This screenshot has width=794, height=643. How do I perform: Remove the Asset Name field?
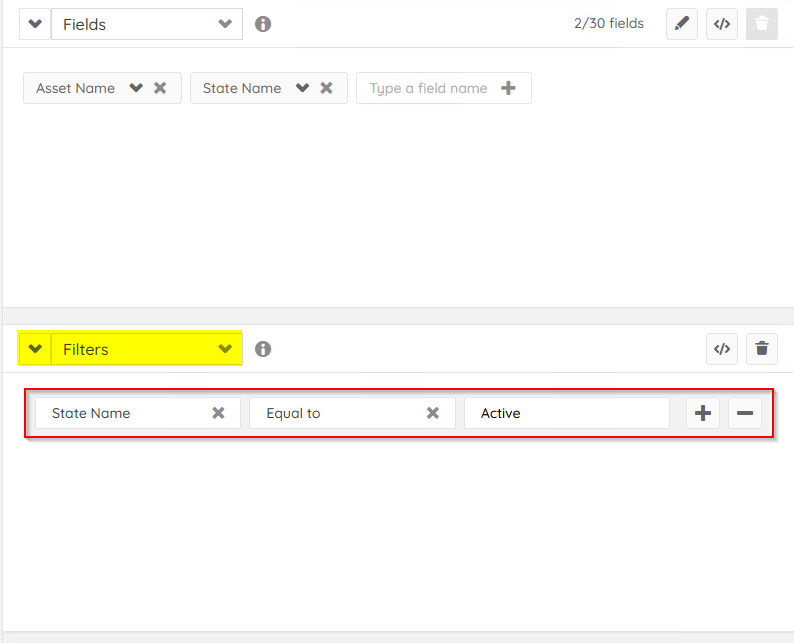pyautogui.click(x=160, y=88)
